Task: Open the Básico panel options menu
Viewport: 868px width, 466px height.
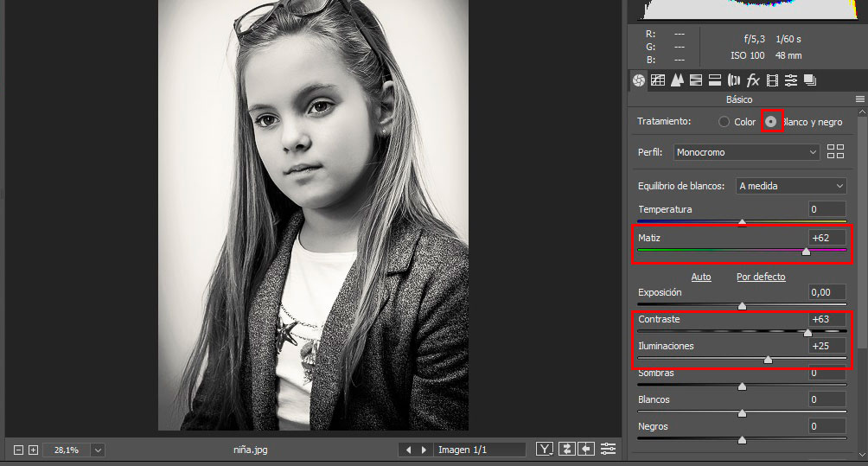Action: [859, 99]
